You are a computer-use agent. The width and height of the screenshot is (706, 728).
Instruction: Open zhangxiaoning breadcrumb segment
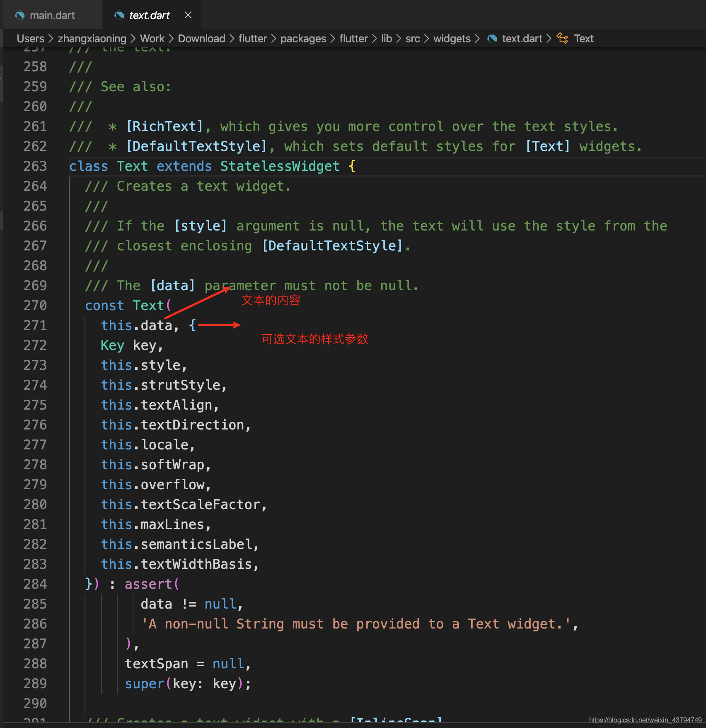pyautogui.click(x=92, y=39)
